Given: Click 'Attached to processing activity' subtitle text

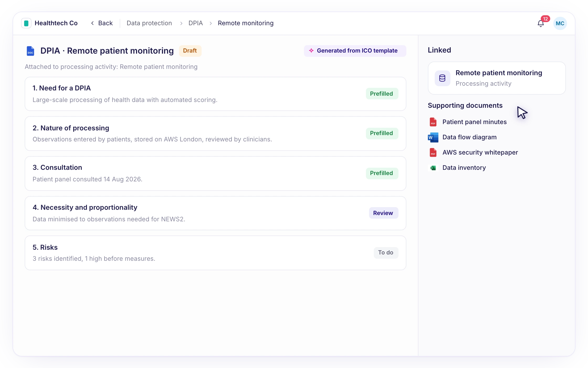Looking at the screenshot, I should [x=111, y=67].
